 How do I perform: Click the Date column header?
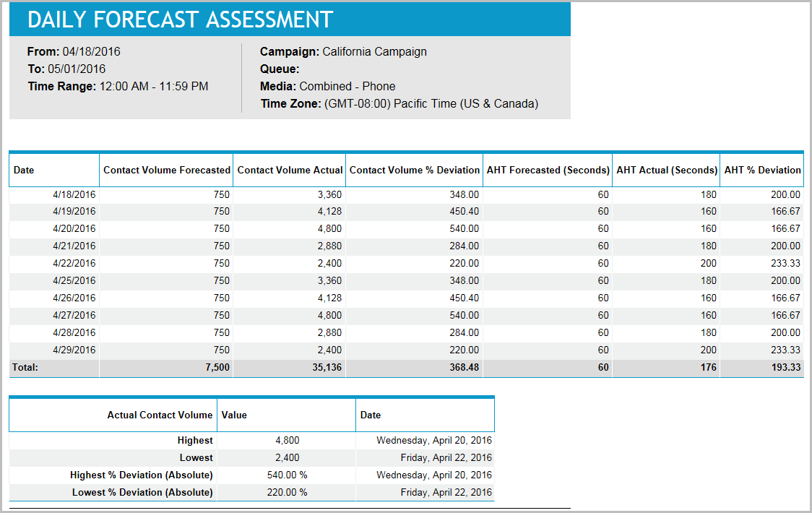tap(25, 169)
